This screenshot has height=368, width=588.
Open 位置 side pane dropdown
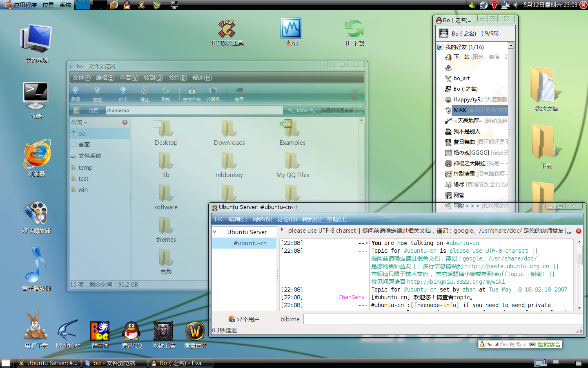coord(79,122)
